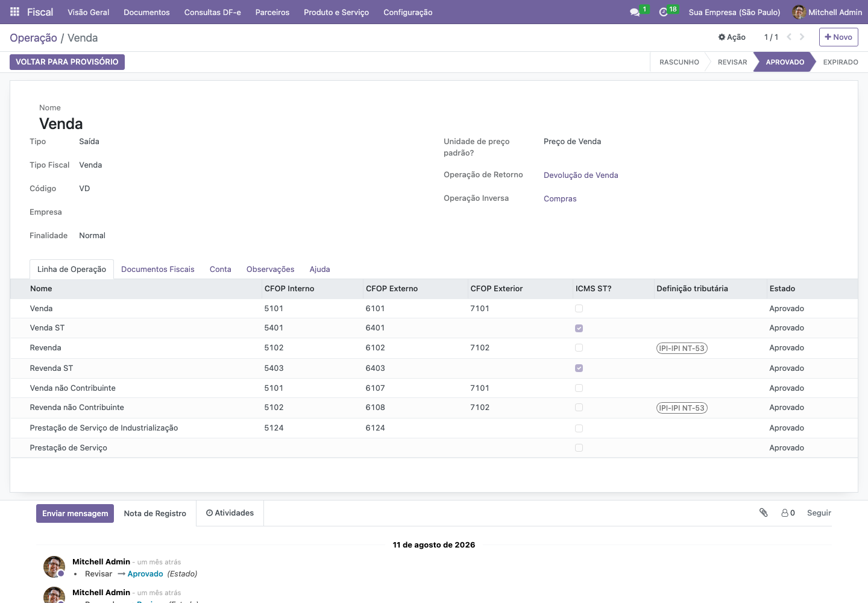The width and height of the screenshot is (868, 603).
Task: Open the Consultas DF-e menu
Action: tap(213, 12)
